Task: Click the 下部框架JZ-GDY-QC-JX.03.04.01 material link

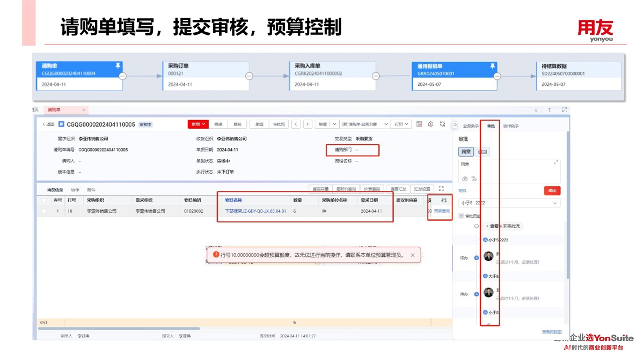Action: 255,211
